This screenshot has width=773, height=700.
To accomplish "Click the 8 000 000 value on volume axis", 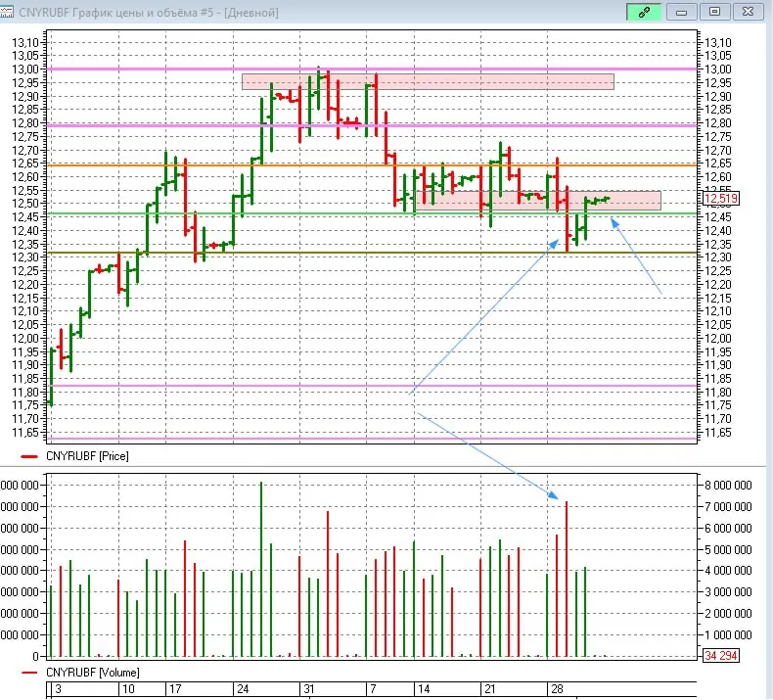I will [x=728, y=485].
